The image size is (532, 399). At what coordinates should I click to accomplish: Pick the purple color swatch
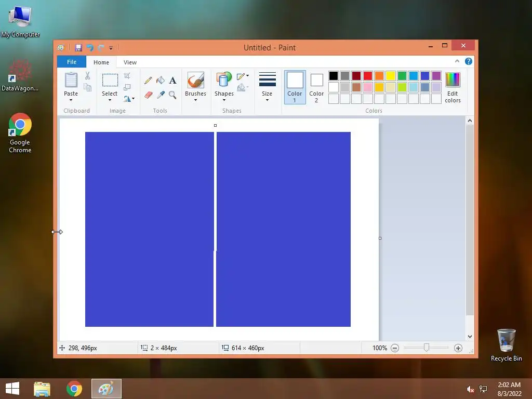coord(436,76)
